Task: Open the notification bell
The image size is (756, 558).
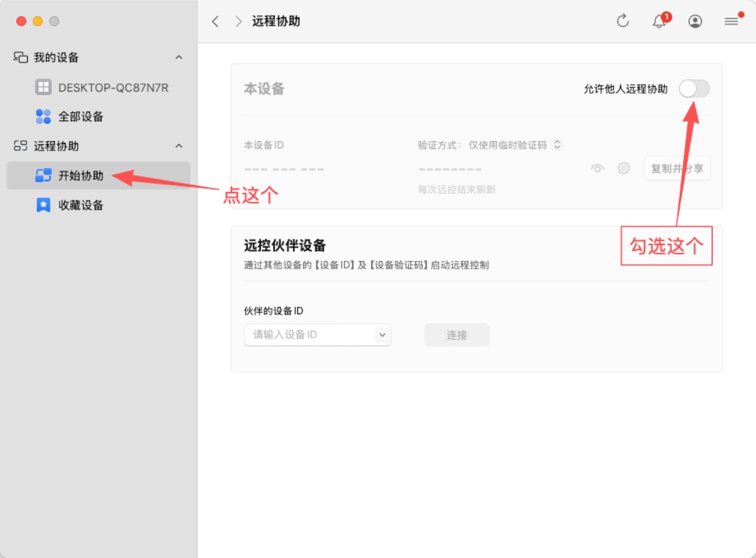Action: pyautogui.click(x=659, y=21)
